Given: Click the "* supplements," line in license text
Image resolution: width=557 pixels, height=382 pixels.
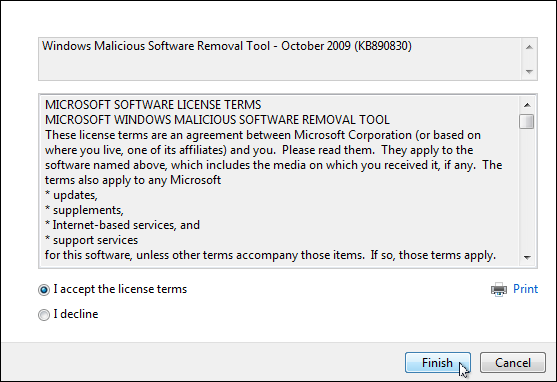Looking at the screenshot, I should tap(84, 210).
